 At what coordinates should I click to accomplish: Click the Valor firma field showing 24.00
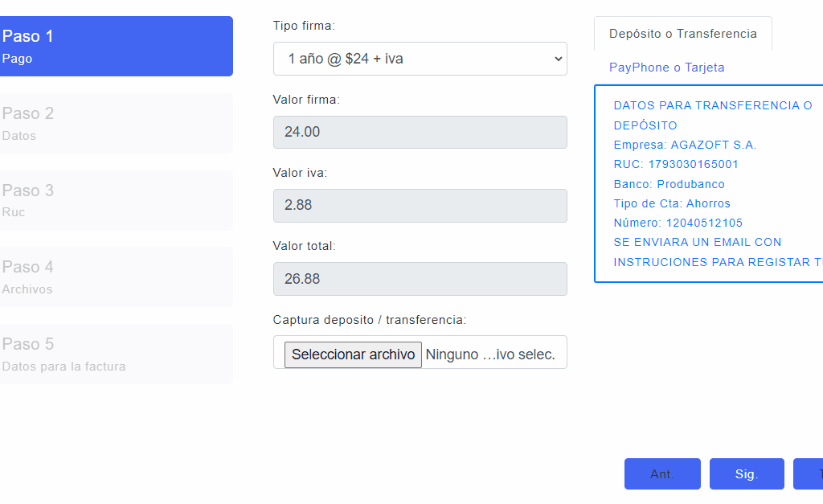pos(420,132)
